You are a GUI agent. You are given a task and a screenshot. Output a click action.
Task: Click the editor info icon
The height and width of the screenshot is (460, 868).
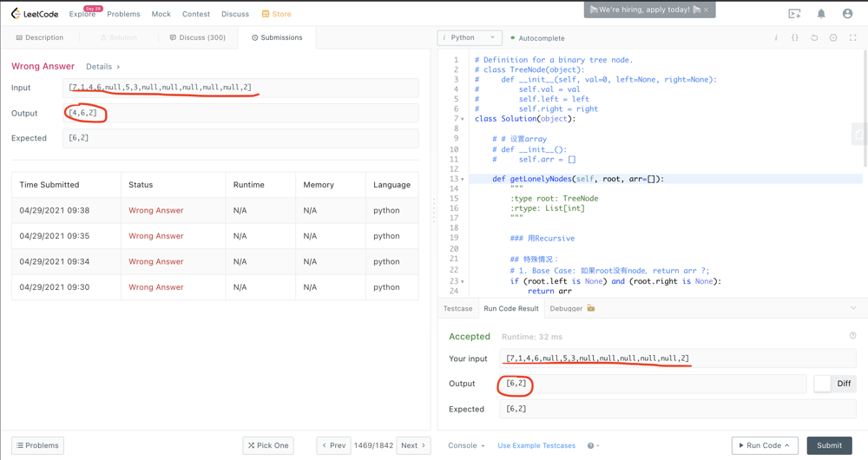776,37
